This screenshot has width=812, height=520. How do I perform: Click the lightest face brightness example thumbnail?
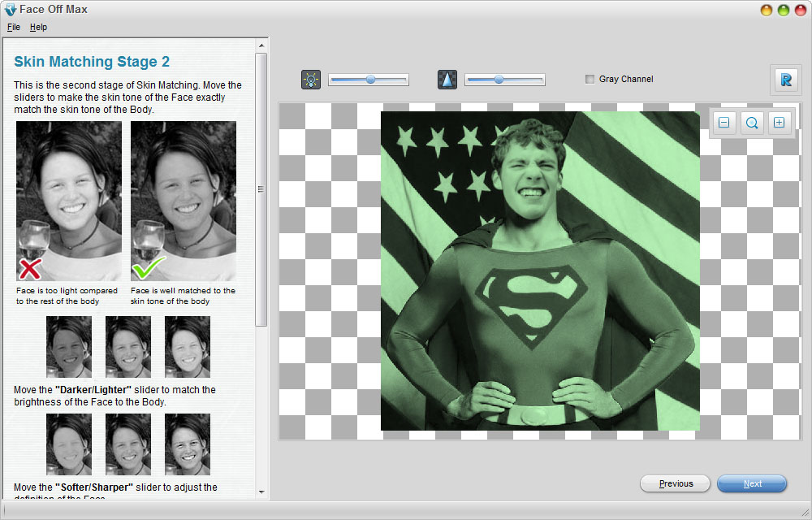(188, 347)
